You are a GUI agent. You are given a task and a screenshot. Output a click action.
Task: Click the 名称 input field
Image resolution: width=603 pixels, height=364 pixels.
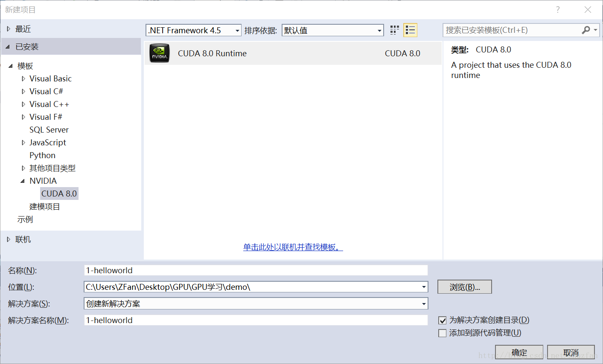coord(256,271)
